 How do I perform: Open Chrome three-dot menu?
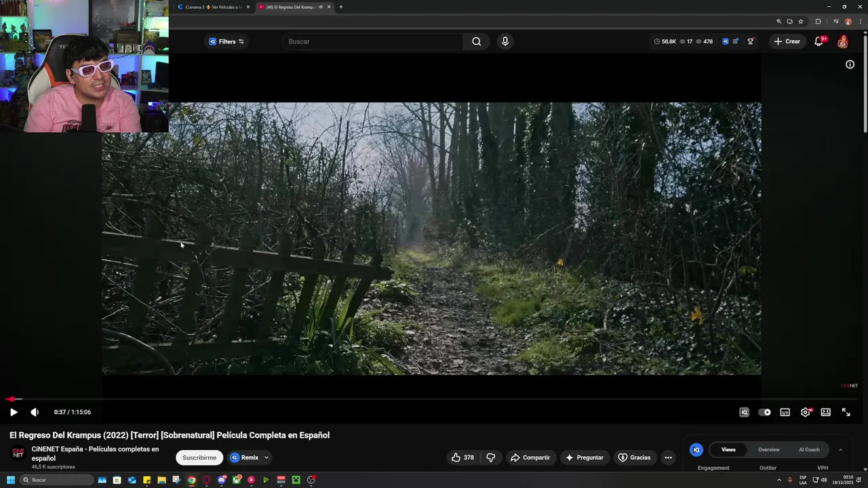[x=860, y=22]
